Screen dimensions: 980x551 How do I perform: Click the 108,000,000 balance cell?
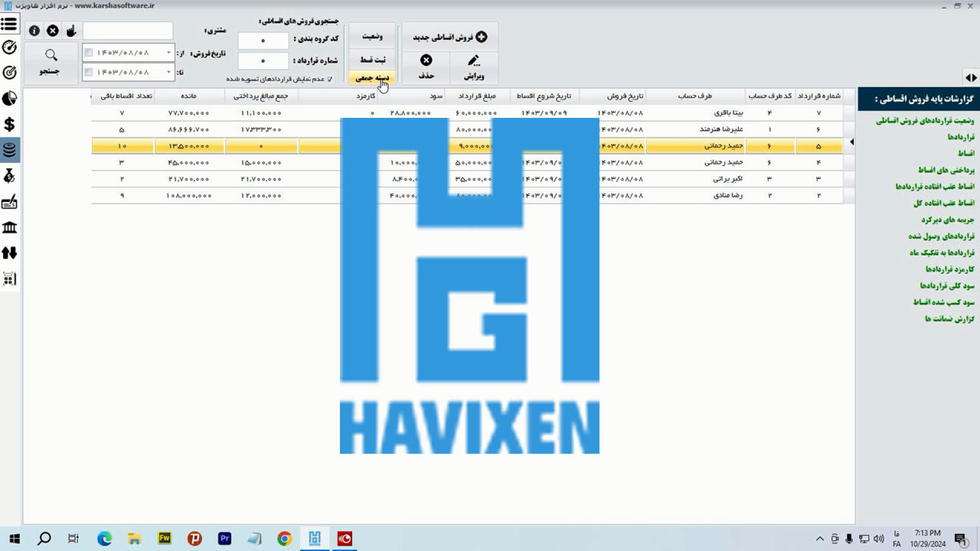(x=189, y=195)
